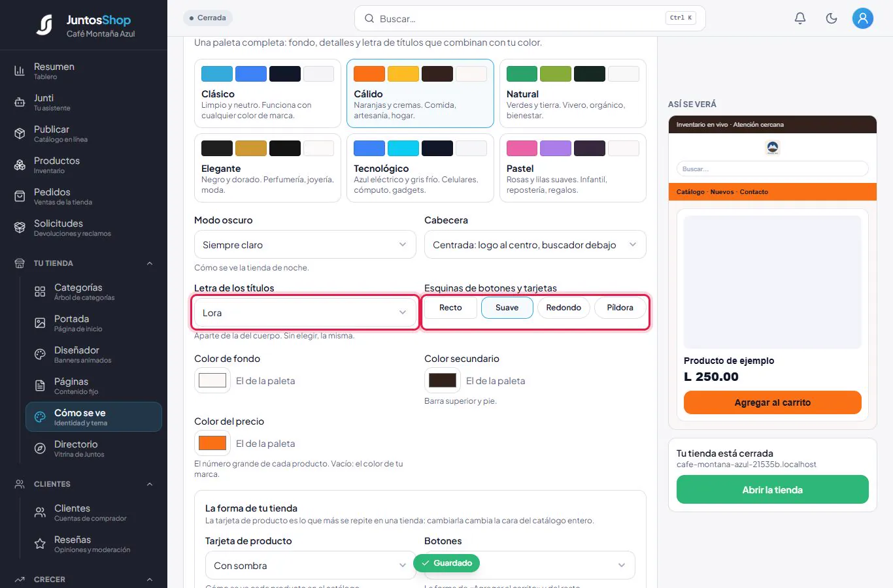
Task: Open the user profile avatar
Action: (863, 18)
